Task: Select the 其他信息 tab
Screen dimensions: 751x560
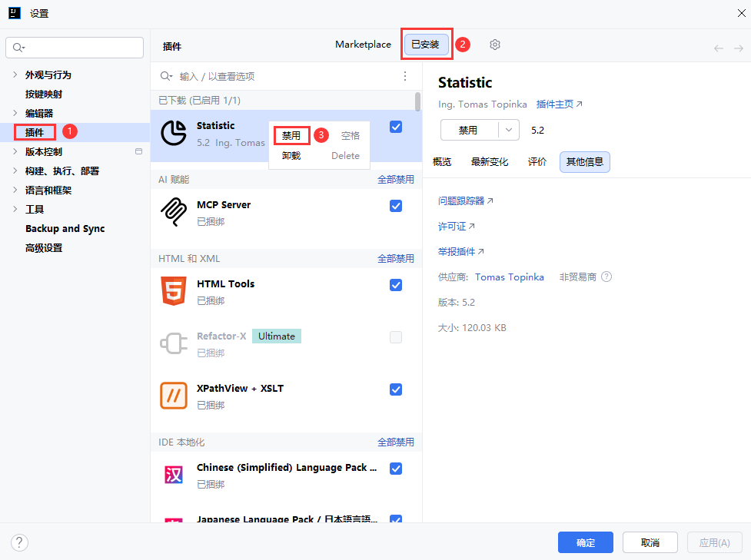Action: 585,162
